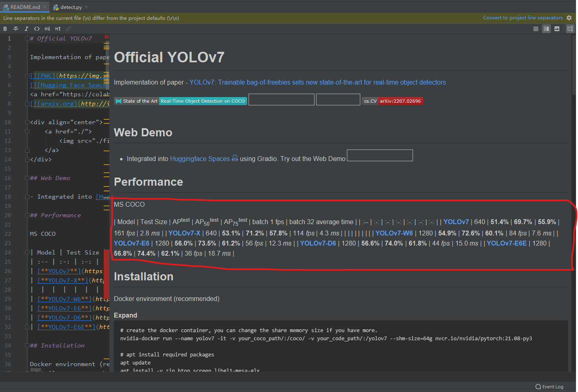The height and width of the screenshot is (392, 578).
Task: Apply bold formatting in markdown toolbar
Action: (5, 29)
